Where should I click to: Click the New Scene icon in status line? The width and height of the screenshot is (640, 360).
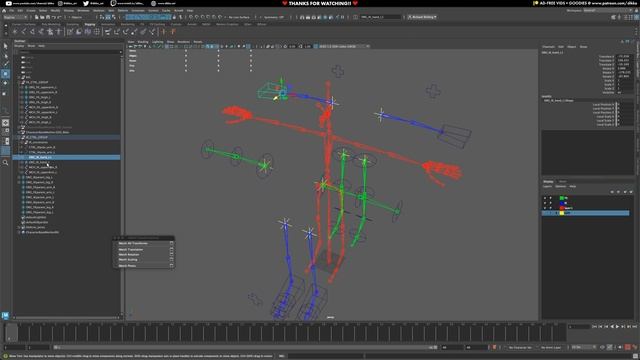pyautogui.click(x=37, y=17)
